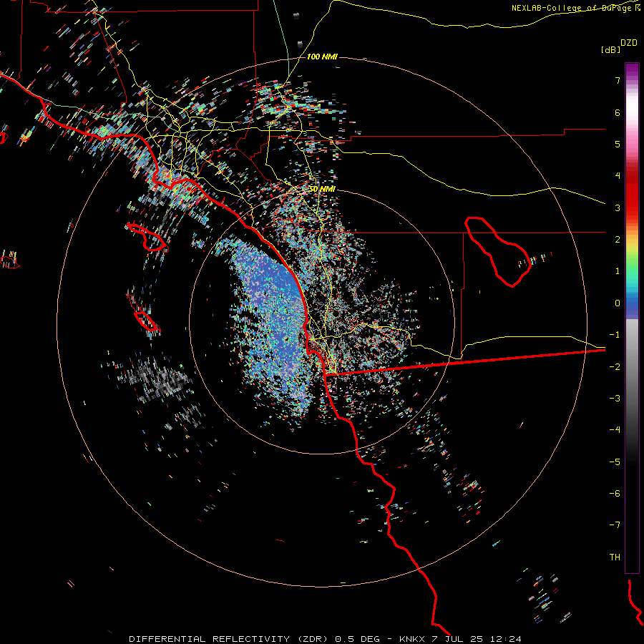
Task: Click the ZDR color scale bar
Action: (632, 318)
